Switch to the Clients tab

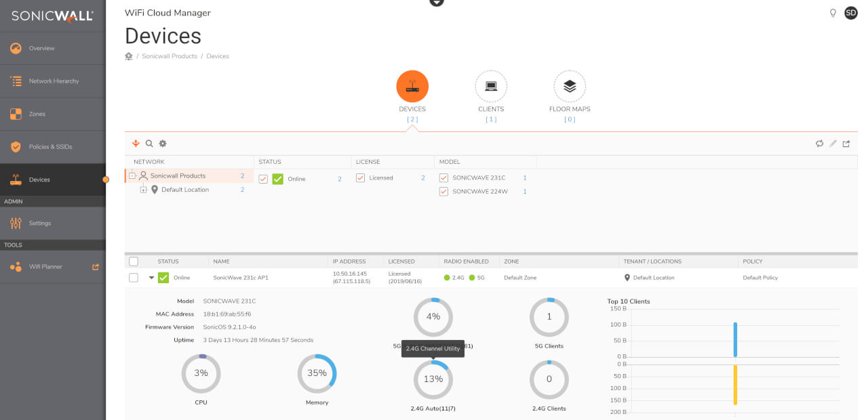(491, 87)
